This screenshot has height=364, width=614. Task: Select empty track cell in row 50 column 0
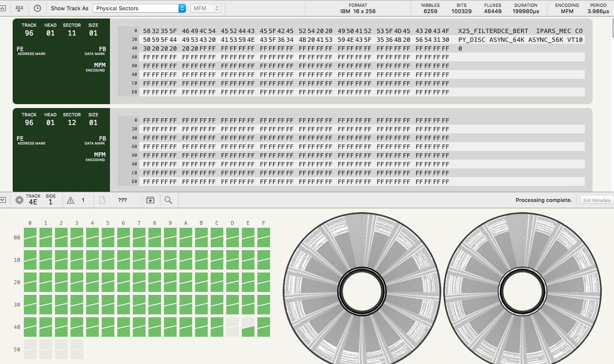point(30,349)
